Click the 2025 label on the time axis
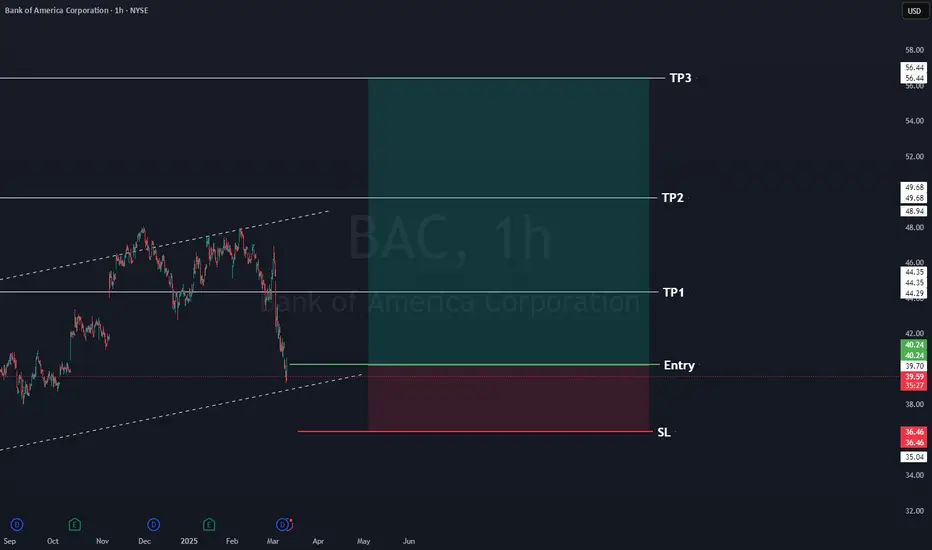The width and height of the screenshot is (932, 550). [x=189, y=541]
